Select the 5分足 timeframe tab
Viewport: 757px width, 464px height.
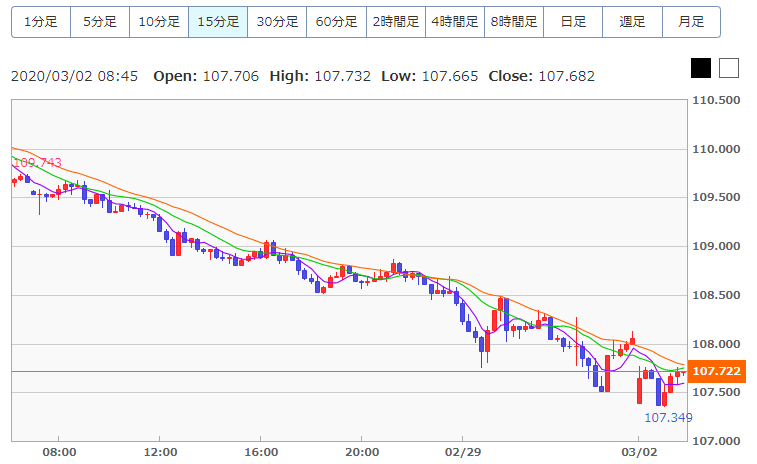(x=100, y=22)
